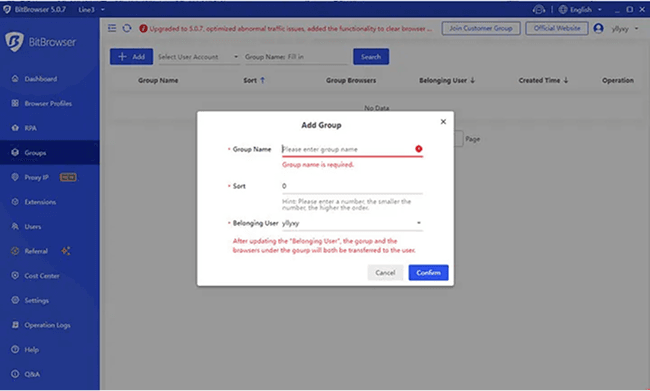Open Select User Account dropdown
Screen dimensions: 650x391
click(198, 57)
